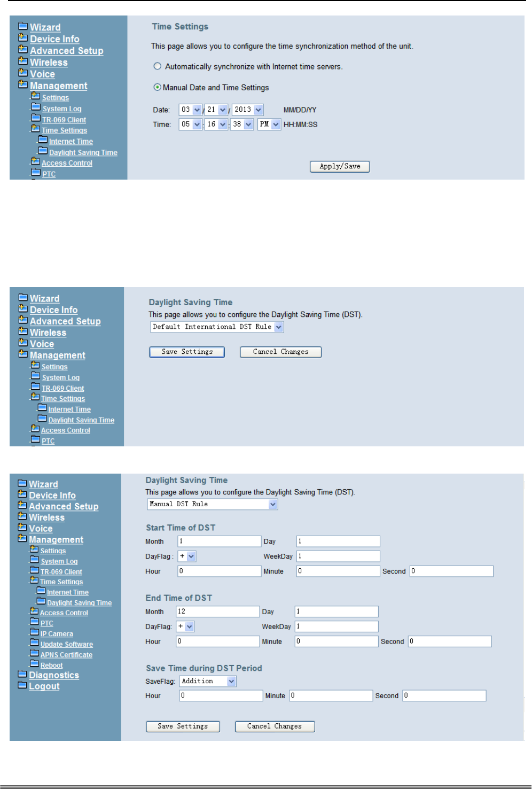532x789 pixels.
Task: Select Automatically synchronize with Internet time servers
Action: (157, 66)
